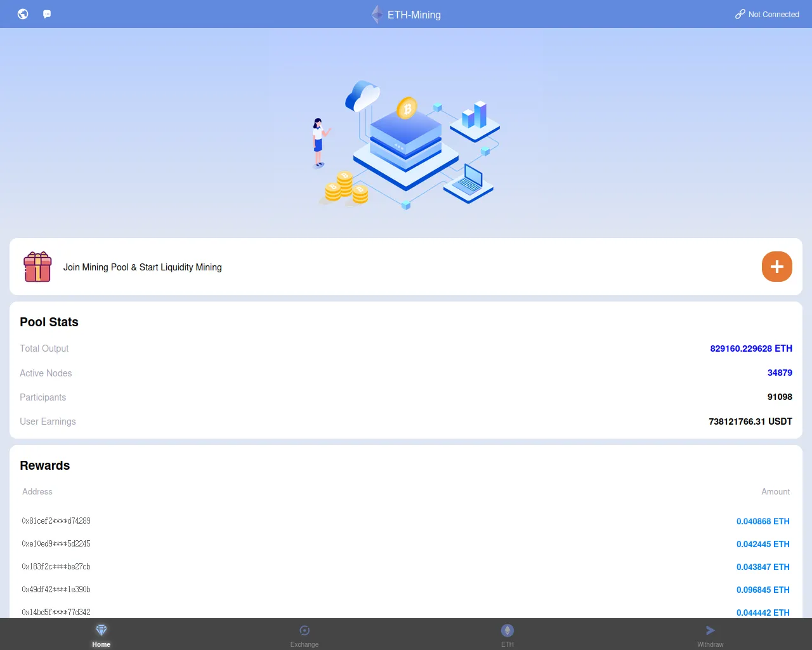
Task: Click the Ethereum logo beside ETH-Mining title
Action: [377, 14]
